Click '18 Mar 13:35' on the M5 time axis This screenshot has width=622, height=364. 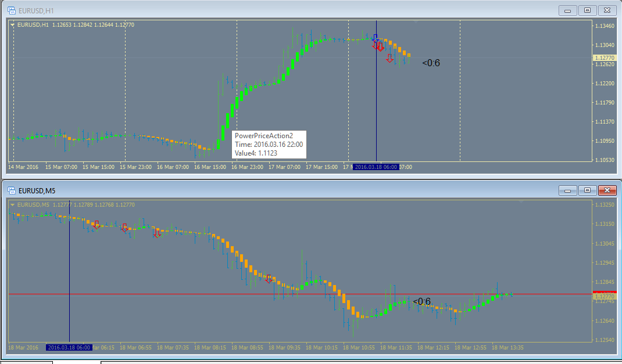[507, 347]
